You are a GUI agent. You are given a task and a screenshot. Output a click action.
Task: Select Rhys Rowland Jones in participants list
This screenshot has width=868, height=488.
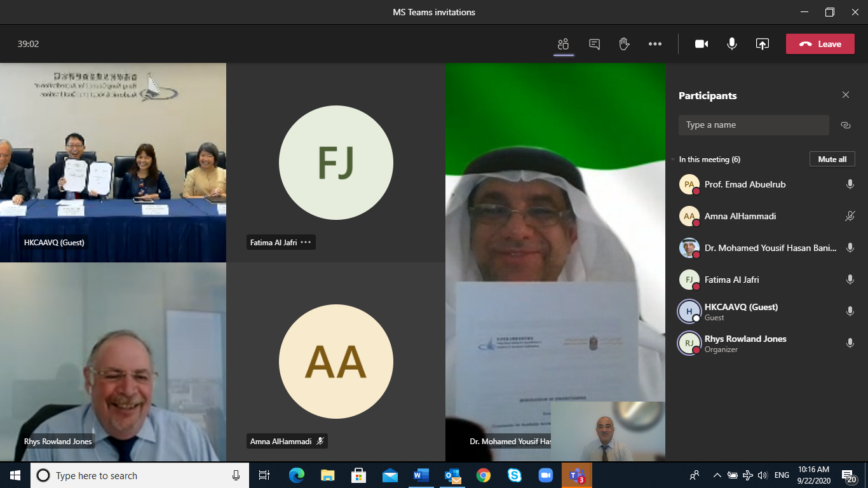745,343
